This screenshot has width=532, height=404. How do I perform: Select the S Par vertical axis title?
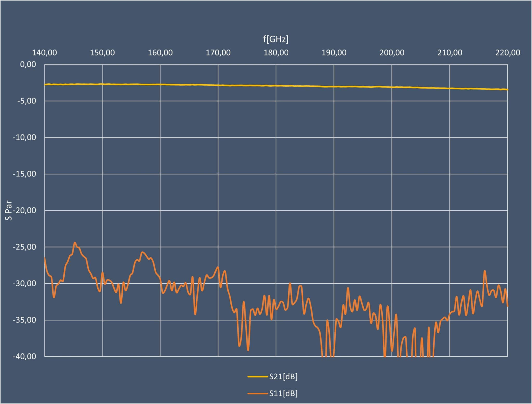(9, 210)
